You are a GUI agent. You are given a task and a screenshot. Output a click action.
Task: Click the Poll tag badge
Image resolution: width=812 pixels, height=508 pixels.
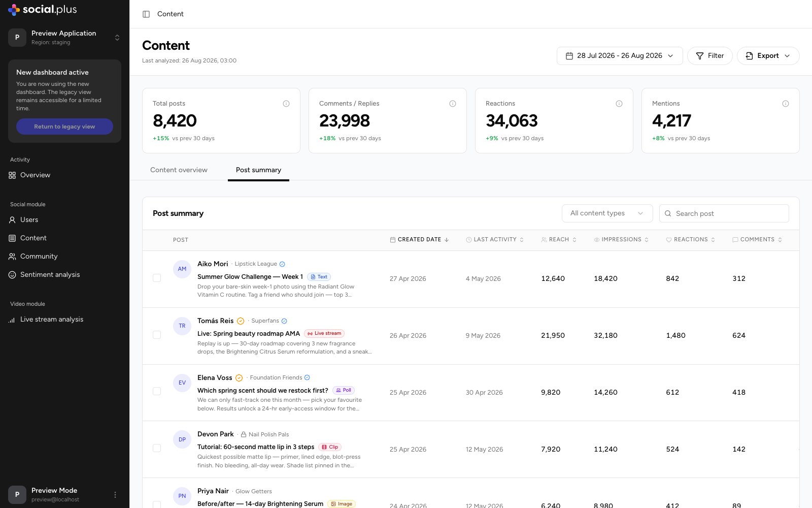(344, 390)
